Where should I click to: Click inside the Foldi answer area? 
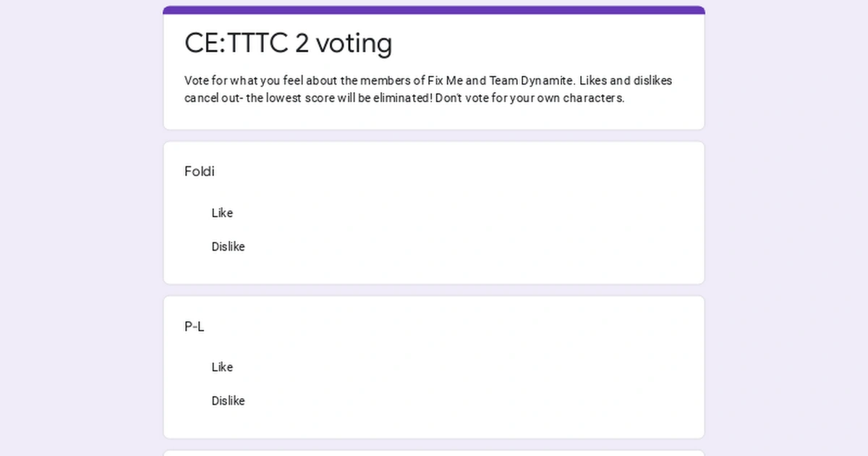(434, 230)
